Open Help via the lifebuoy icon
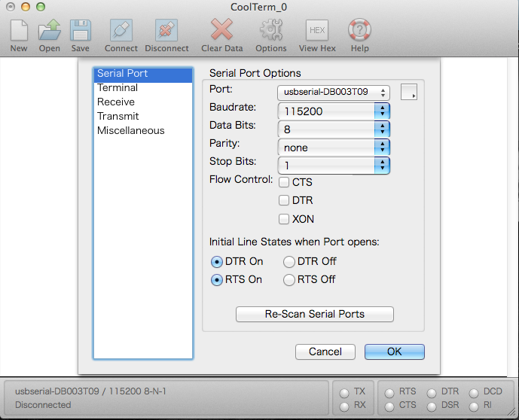The height and width of the screenshot is (420, 519). 359,31
